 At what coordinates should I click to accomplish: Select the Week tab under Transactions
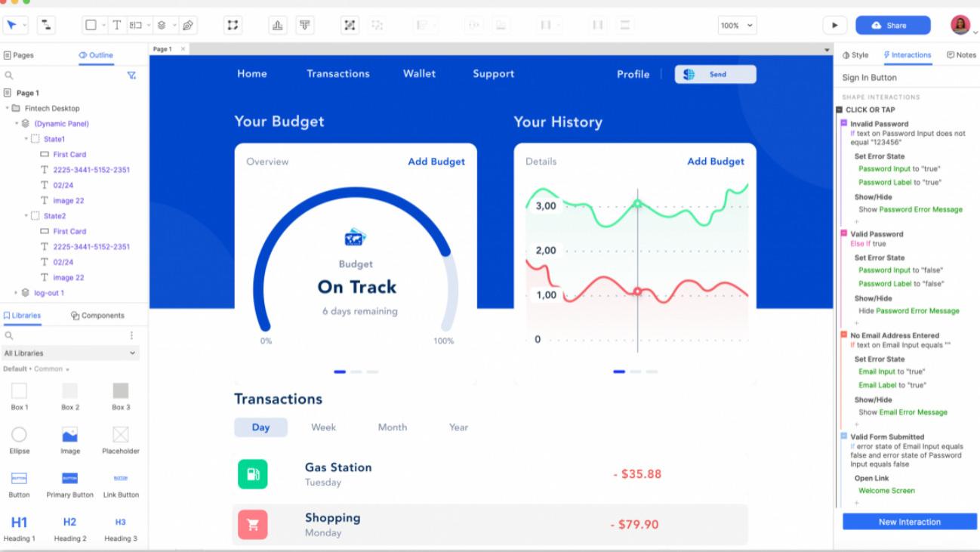(323, 427)
